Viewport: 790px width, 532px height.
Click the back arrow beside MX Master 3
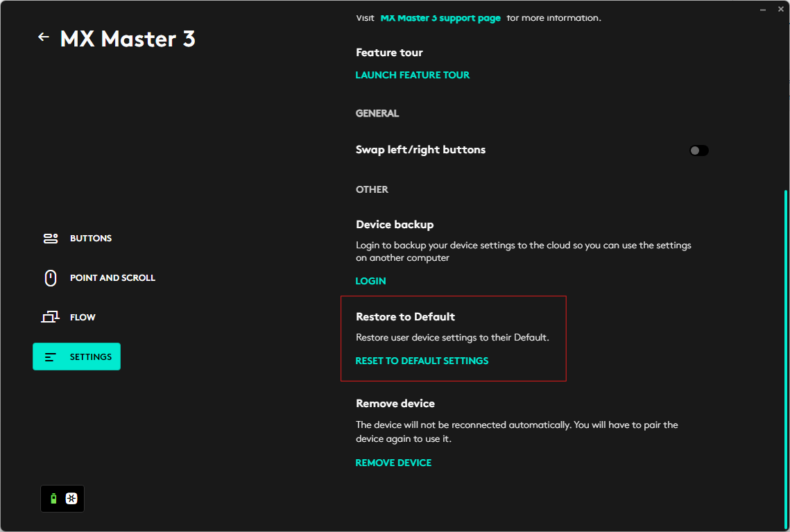tap(44, 37)
